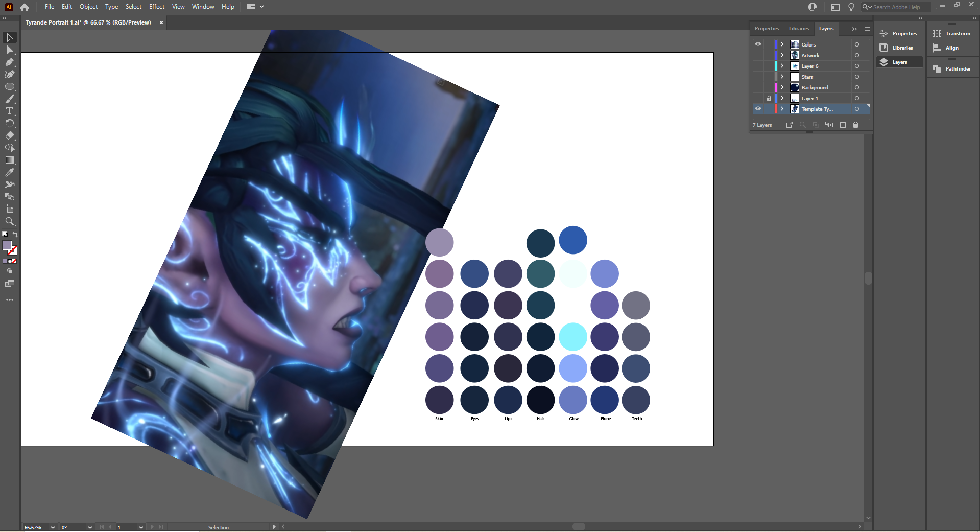Unlock Layer 1 using its lock icon
Image resolution: width=980 pixels, height=532 pixels.
click(x=769, y=98)
